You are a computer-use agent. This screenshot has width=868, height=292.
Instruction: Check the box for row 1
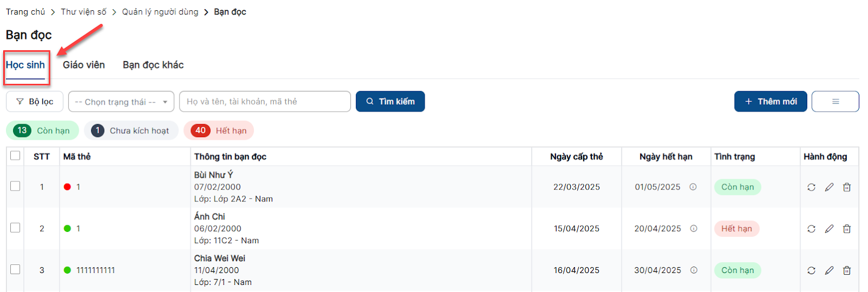point(15,186)
